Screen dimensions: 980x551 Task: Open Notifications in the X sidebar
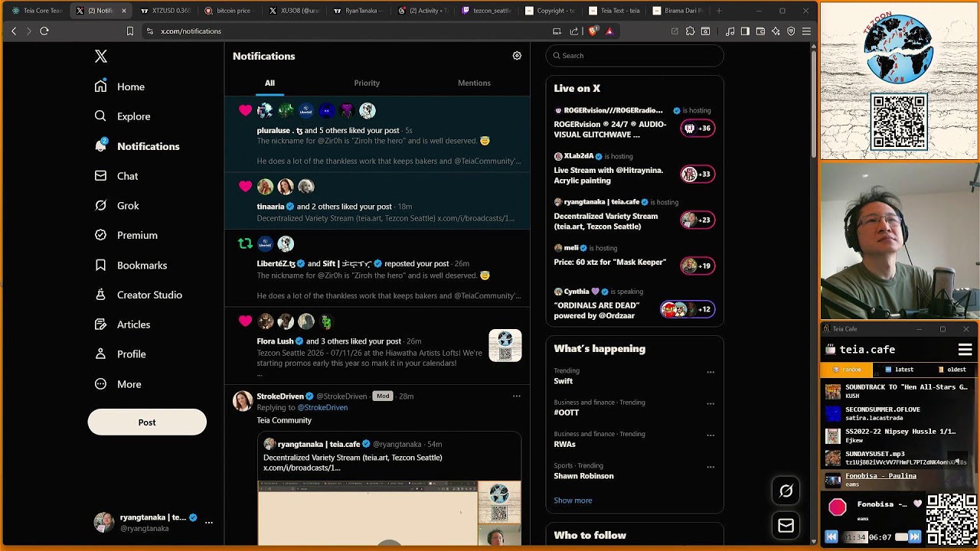point(138,146)
